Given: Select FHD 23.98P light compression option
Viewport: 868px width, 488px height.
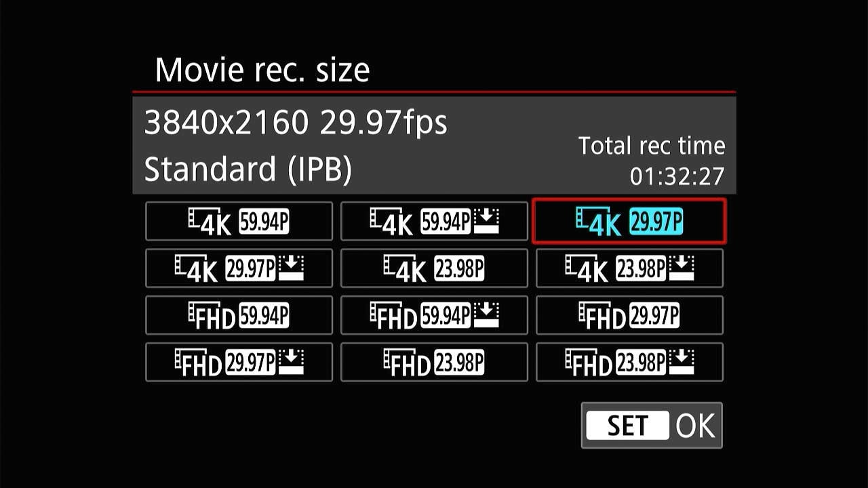Looking at the screenshot, I should [x=629, y=362].
